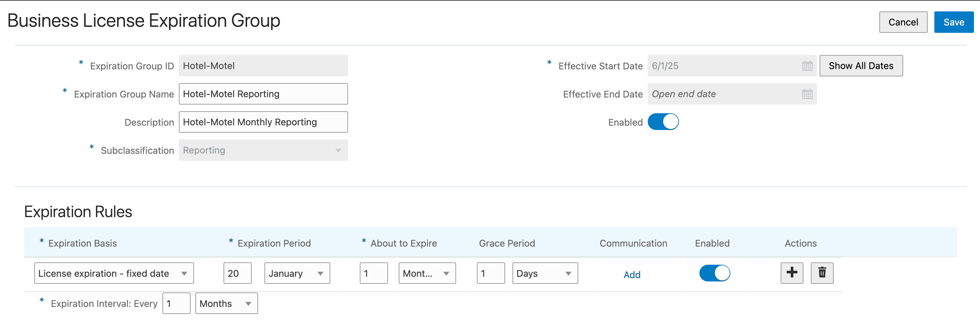The height and width of the screenshot is (323, 980).
Task: Disable the expiration rule Enabled switch
Action: click(x=714, y=273)
